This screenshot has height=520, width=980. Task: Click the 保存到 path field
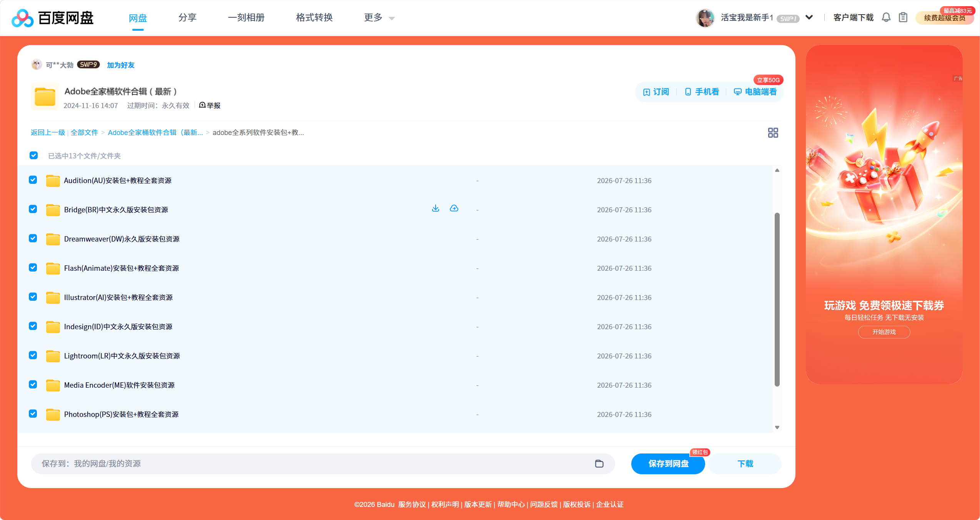click(323, 463)
